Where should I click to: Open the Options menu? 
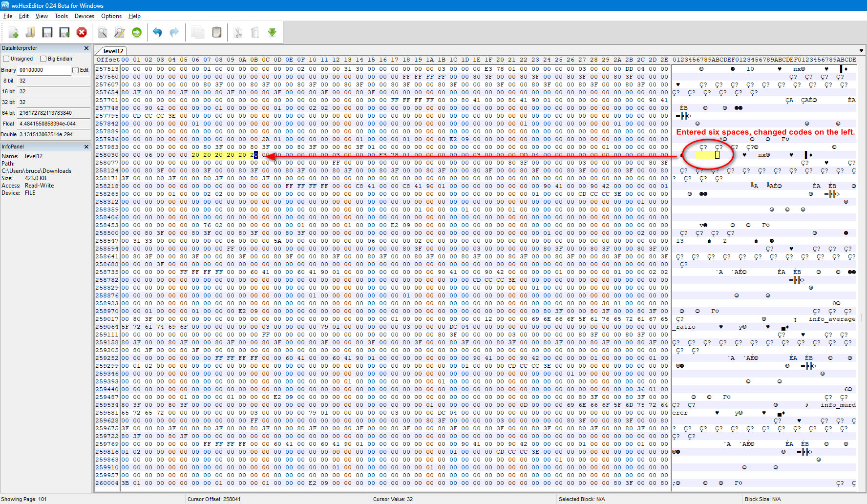click(x=111, y=16)
